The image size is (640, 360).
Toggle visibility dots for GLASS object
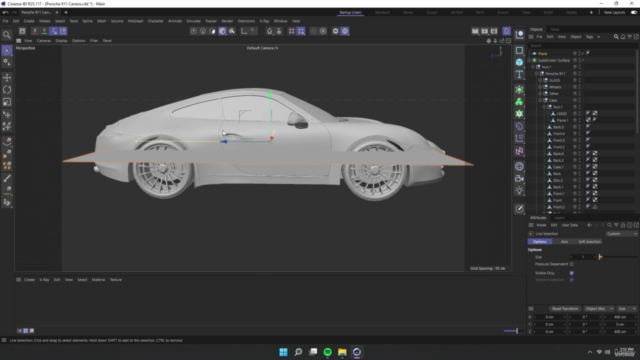(579, 80)
